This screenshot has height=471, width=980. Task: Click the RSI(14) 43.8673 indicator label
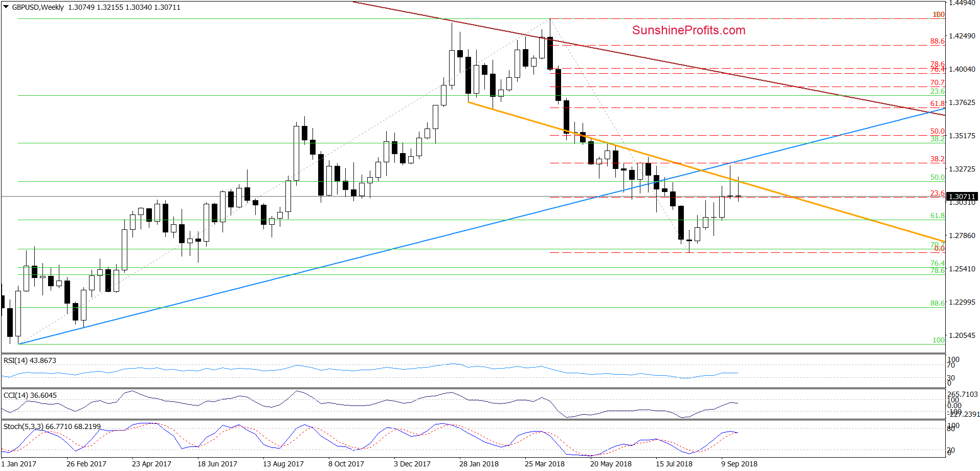point(30,360)
